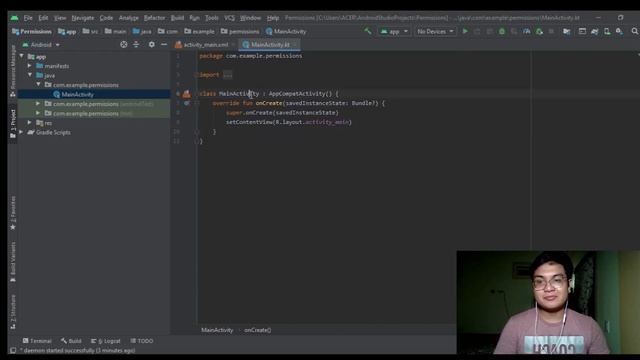Open the Navigate menu
This screenshot has height=360, width=640.
point(83,18)
